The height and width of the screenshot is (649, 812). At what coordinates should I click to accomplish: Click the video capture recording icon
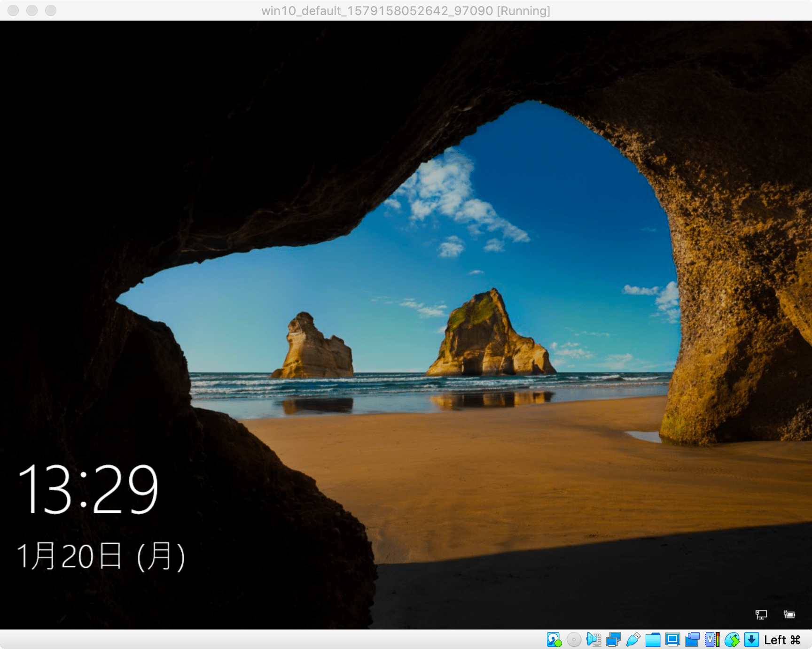tap(693, 640)
